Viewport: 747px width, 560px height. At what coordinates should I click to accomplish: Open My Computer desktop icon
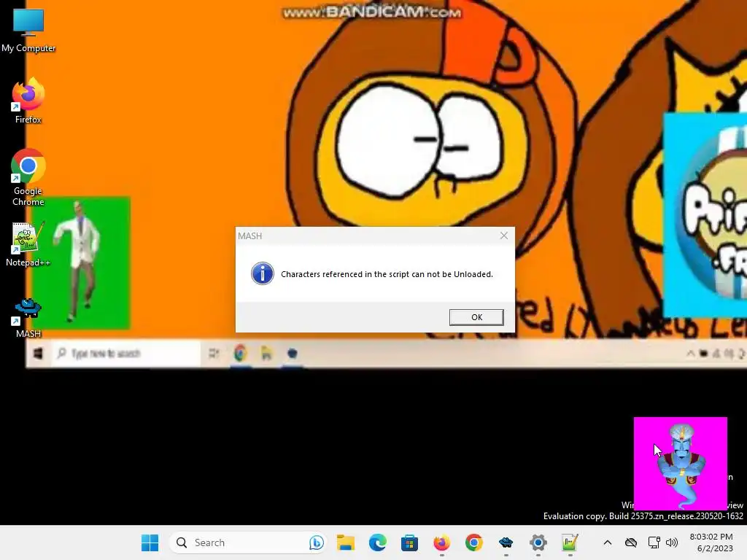pyautogui.click(x=28, y=30)
